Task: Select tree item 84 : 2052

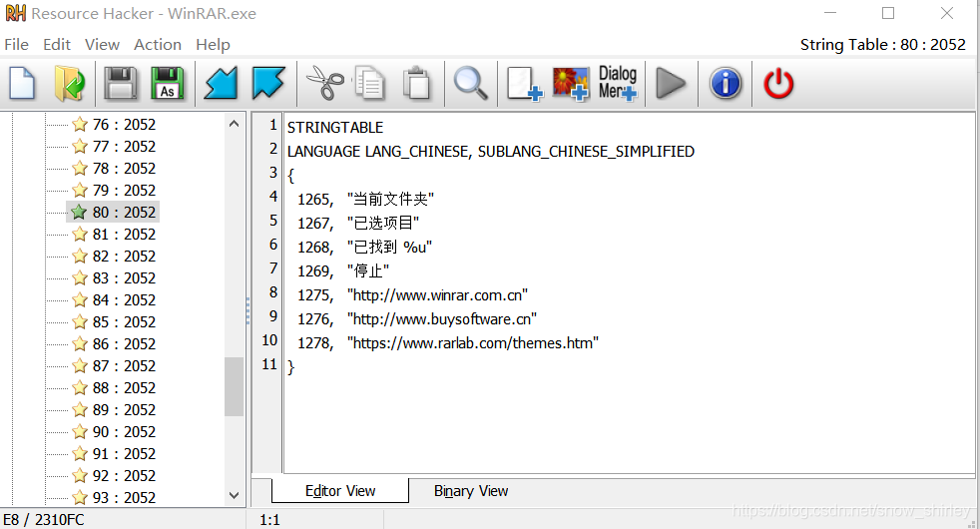Action: pyautogui.click(x=124, y=300)
